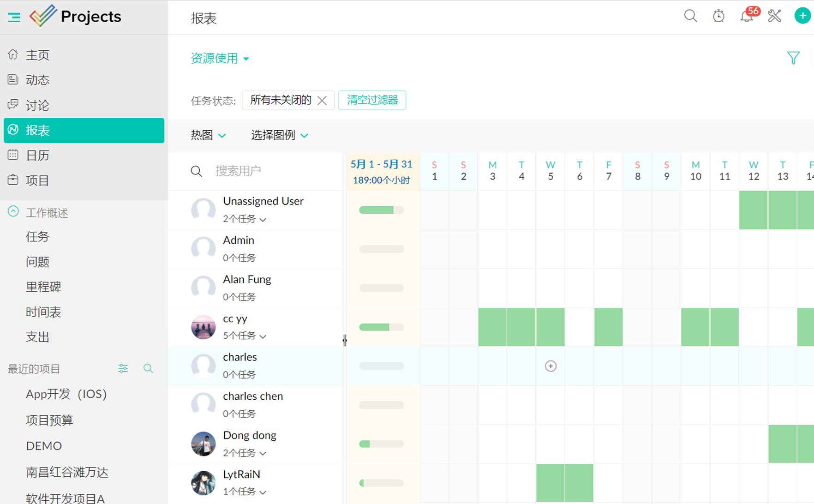Search recent projects via magnifier icon
The width and height of the screenshot is (814, 504).
point(148,368)
